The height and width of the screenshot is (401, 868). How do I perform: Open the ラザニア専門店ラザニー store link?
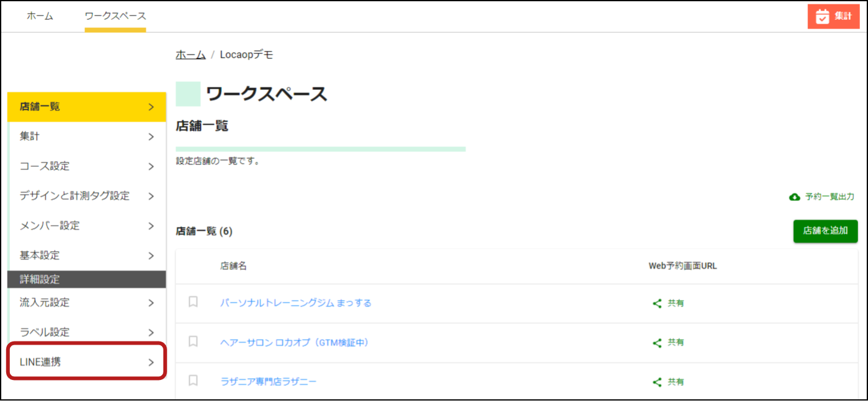[x=269, y=382]
